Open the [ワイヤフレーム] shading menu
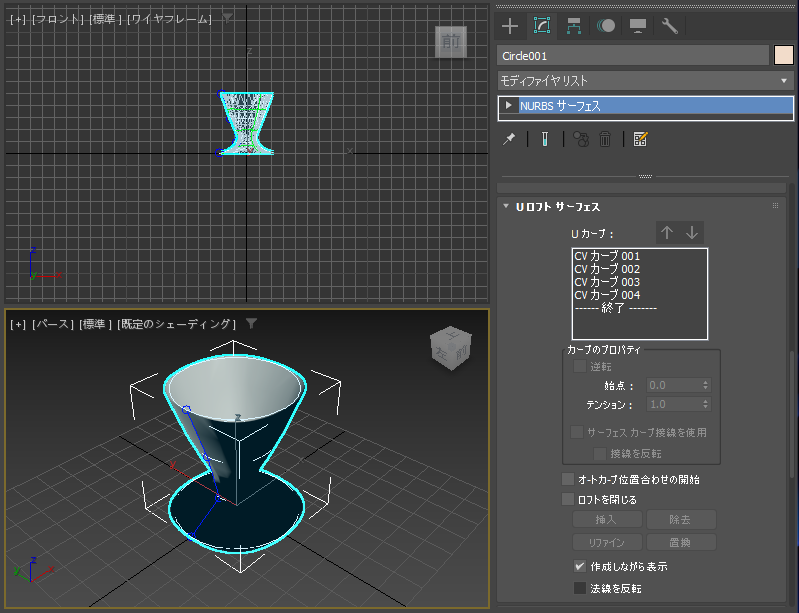 (x=169, y=19)
